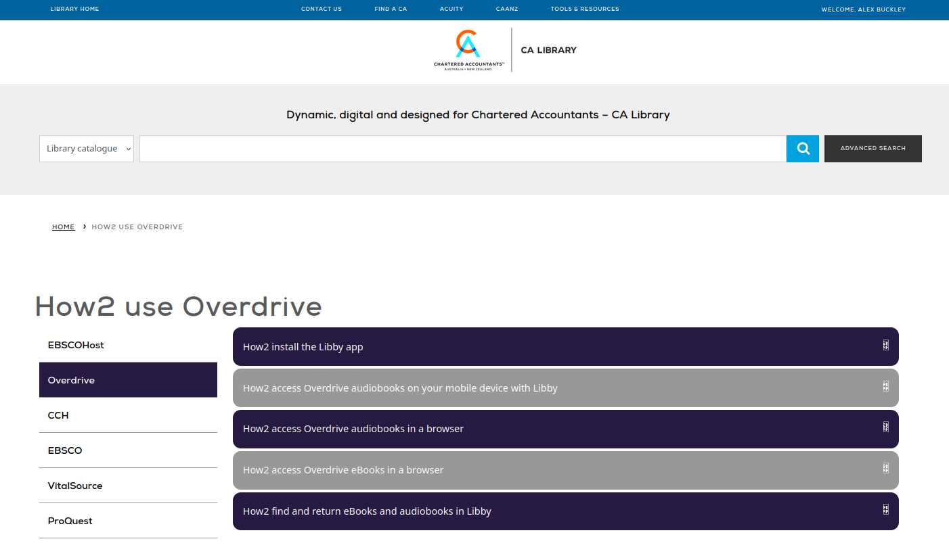This screenshot has width=949, height=560.
Task: Select the Overdrive side menu item
Action: 128,380
